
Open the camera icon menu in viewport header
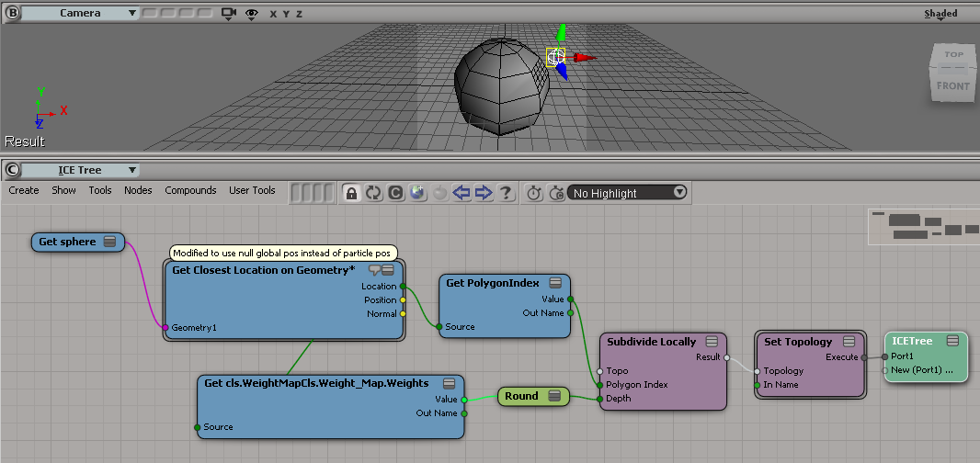tap(230, 14)
